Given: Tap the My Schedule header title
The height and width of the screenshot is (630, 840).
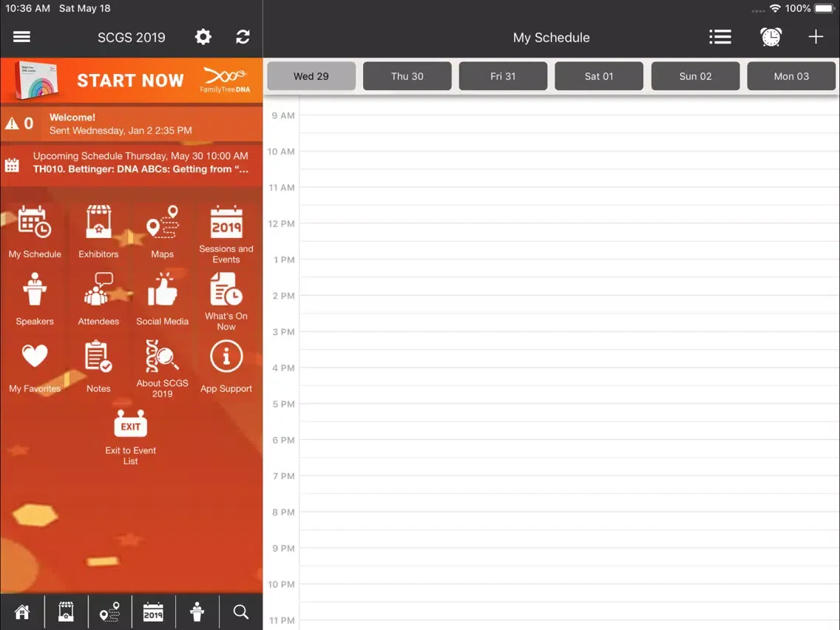Looking at the screenshot, I should 552,38.
